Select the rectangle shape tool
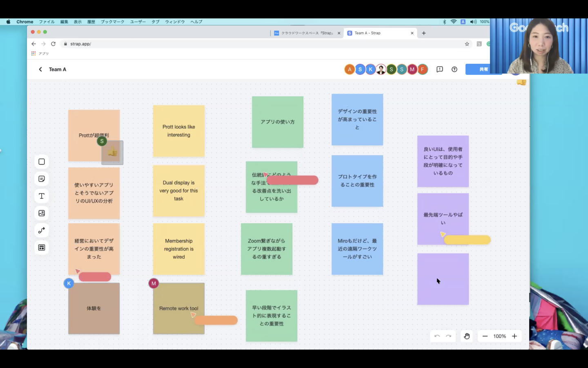The width and height of the screenshot is (588, 368). [42, 162]
